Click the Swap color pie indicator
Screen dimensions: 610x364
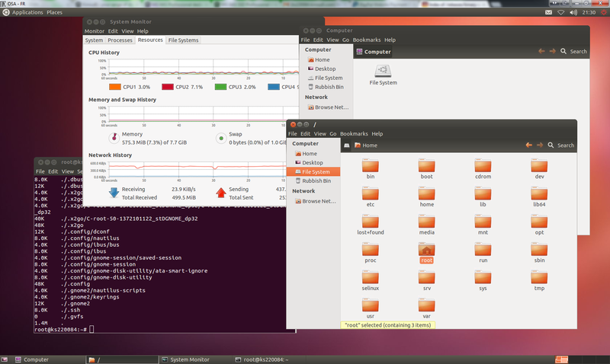(221, 138)
